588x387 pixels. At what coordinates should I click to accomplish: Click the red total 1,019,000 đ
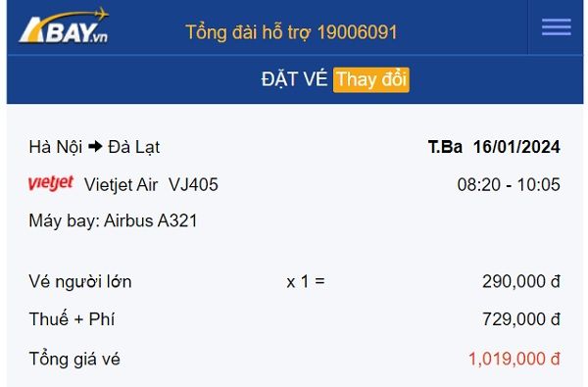coord(514,359)
